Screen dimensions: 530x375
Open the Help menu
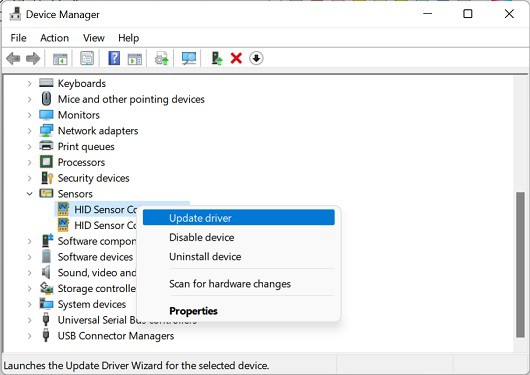[128, 38]
